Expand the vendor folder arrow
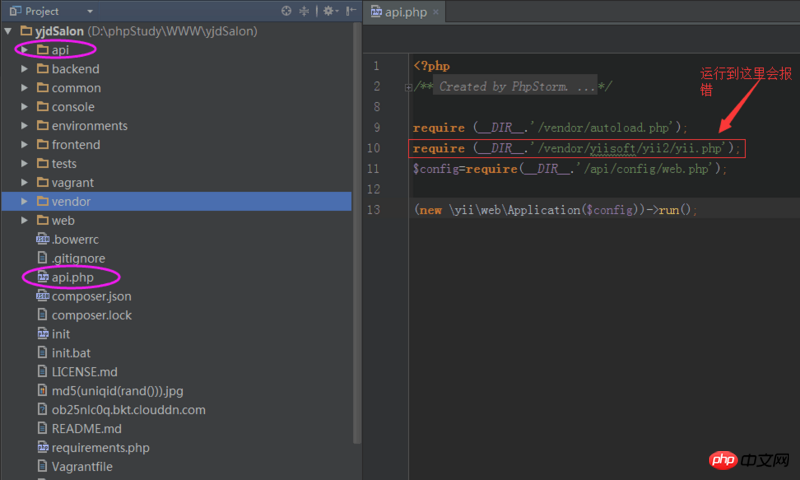This screenshot has width=800, height=480. coord(24,201)
